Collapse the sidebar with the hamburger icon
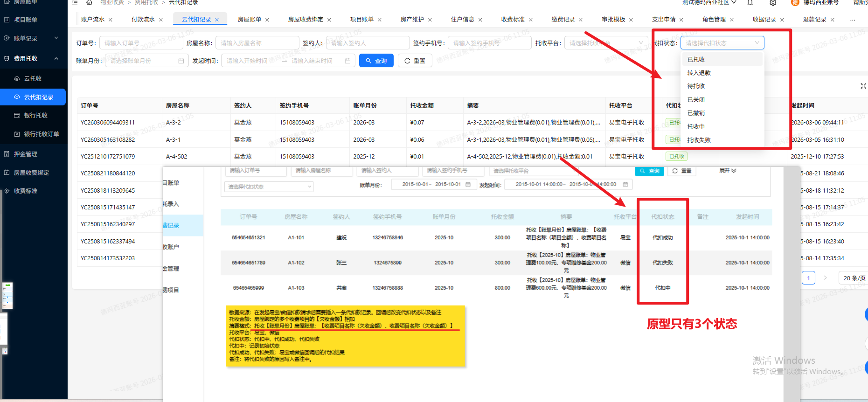Image resolution: width=868 pixels, height=402 pixels. 75,2
